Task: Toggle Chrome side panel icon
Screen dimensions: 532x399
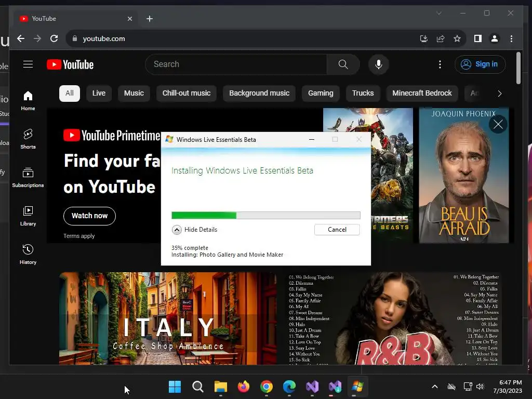Action: pos(478,38)
